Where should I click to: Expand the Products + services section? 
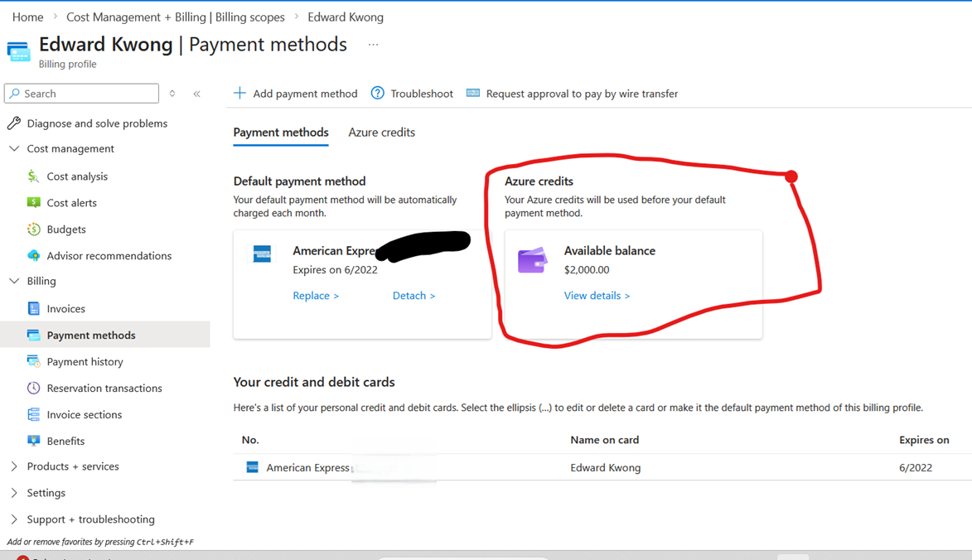[14, 466]
